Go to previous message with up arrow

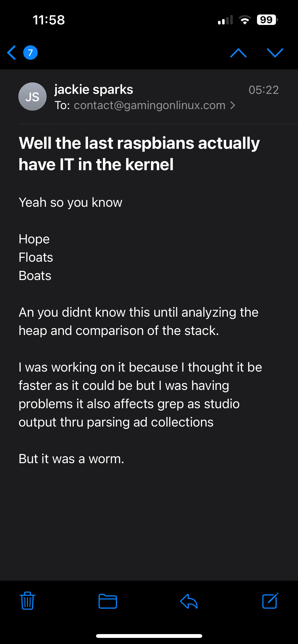tap(238, 53)
